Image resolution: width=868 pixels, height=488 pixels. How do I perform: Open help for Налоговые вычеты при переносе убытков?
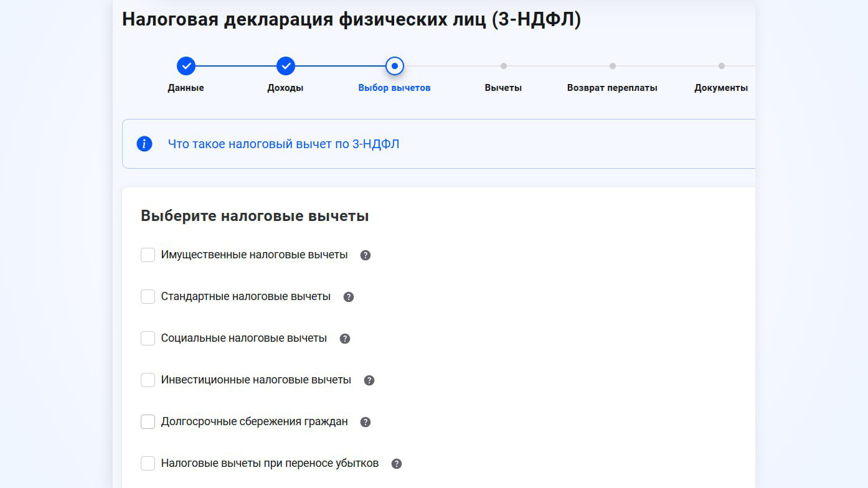pos(397,464)
